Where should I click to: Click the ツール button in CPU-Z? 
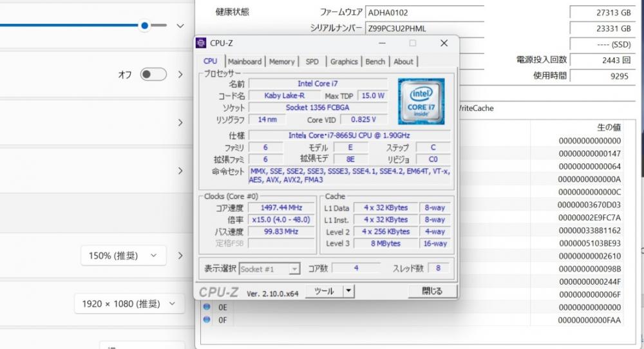pos(324,291)
